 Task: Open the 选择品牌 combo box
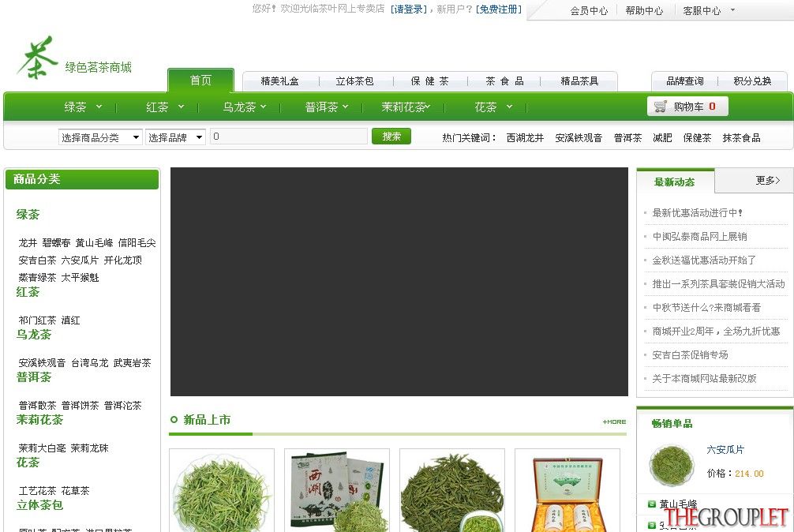pos(176,137)
